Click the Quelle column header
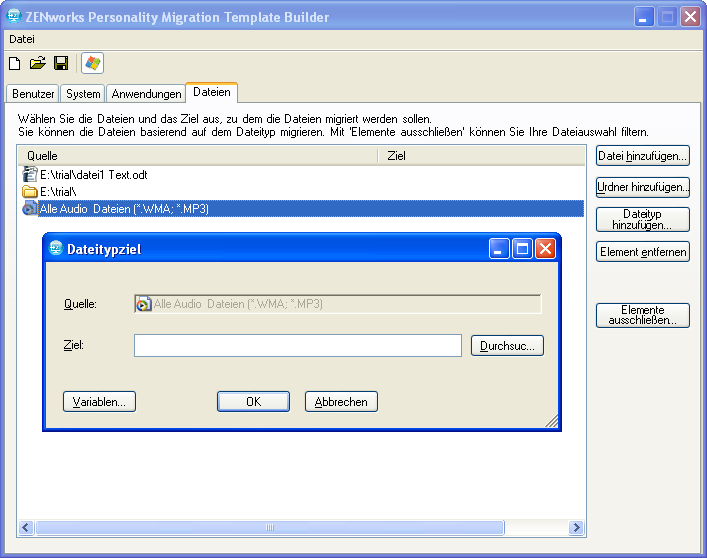707x558 pixels. coord(198,156)
